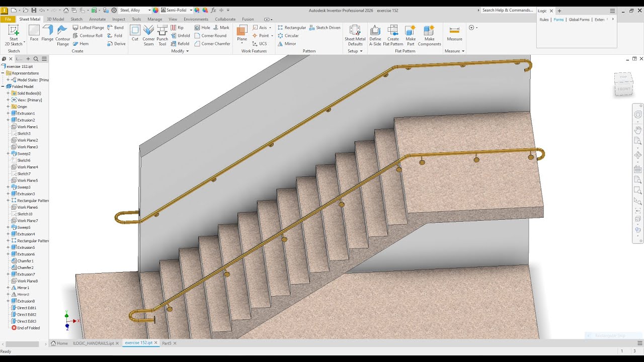This screenshot has width=644, height=362.
Task: Expand the Sweep2 tree node
Action: tap(8, 153)
